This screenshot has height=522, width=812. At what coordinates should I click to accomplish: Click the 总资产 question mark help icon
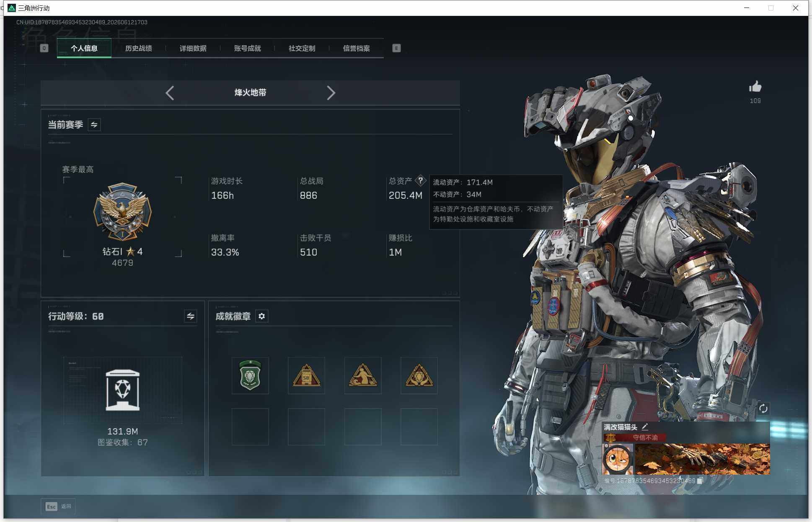[420, 181]
